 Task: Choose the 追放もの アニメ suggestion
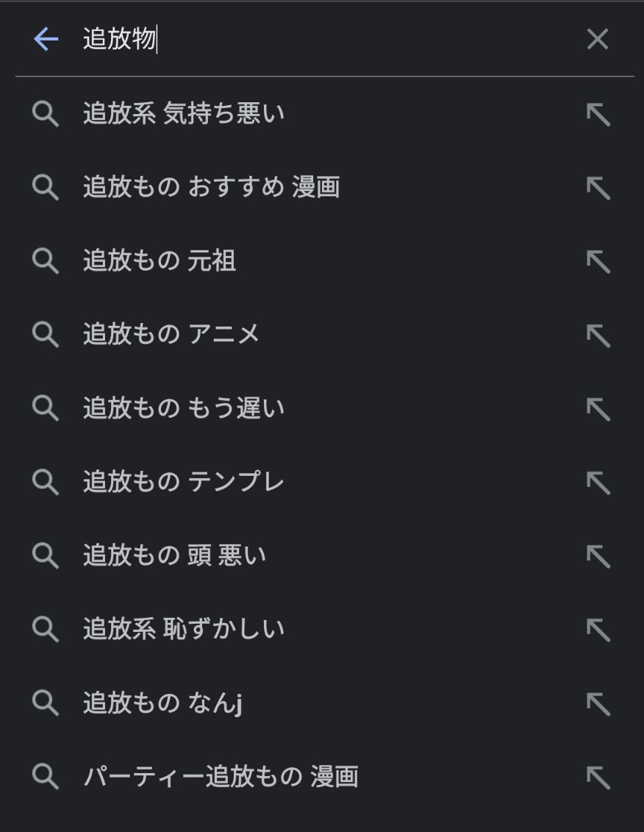(x=171, y=335)
